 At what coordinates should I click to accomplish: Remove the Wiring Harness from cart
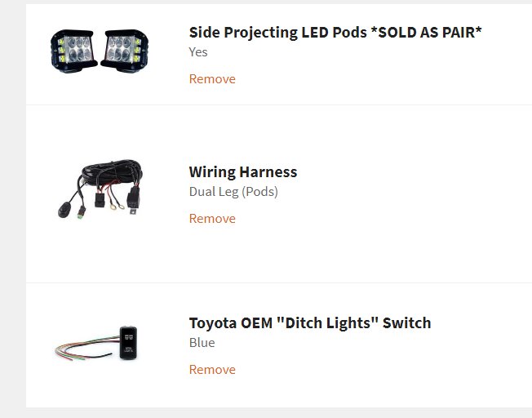(212, 218)
